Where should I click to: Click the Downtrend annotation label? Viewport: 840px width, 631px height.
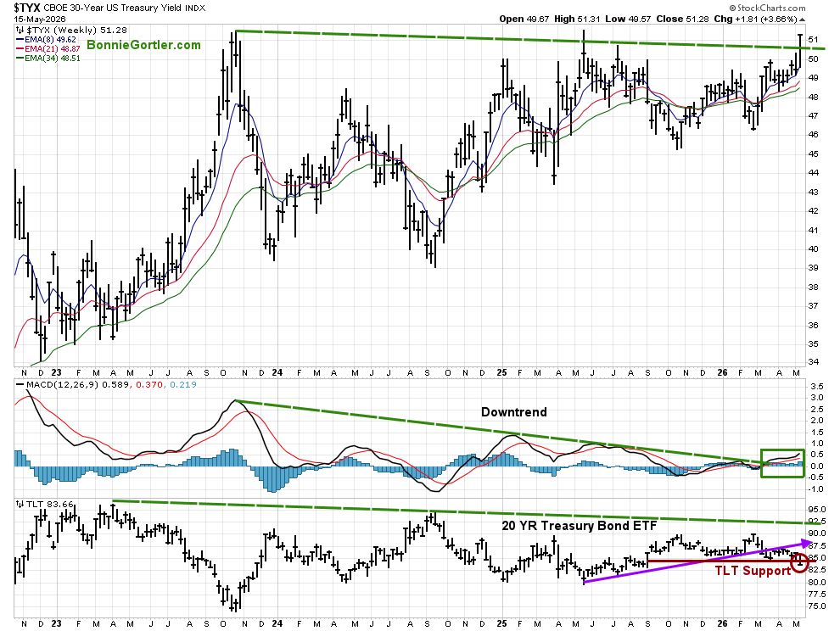coord(513,412)
